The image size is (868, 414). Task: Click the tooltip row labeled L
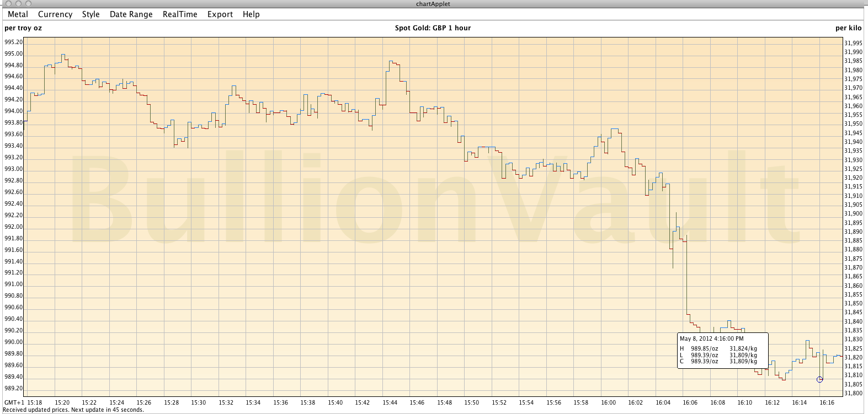point(718,356)
